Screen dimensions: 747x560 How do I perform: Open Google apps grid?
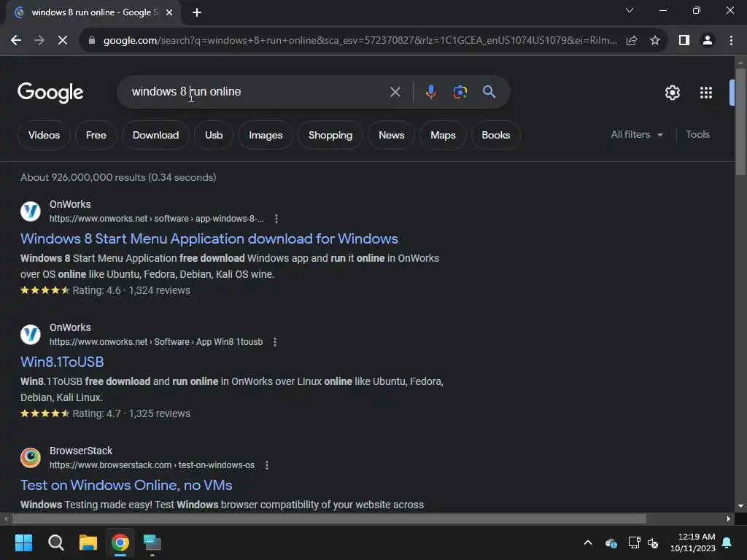point(705,93)
